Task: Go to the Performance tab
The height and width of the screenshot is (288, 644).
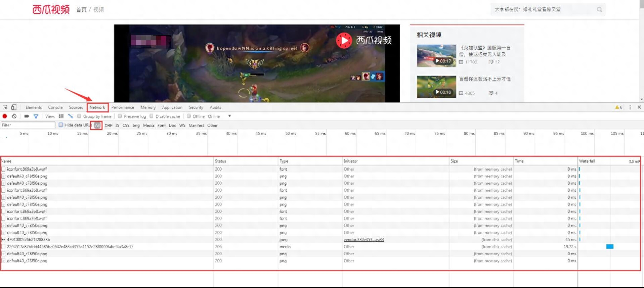Action: pos(123,107)
